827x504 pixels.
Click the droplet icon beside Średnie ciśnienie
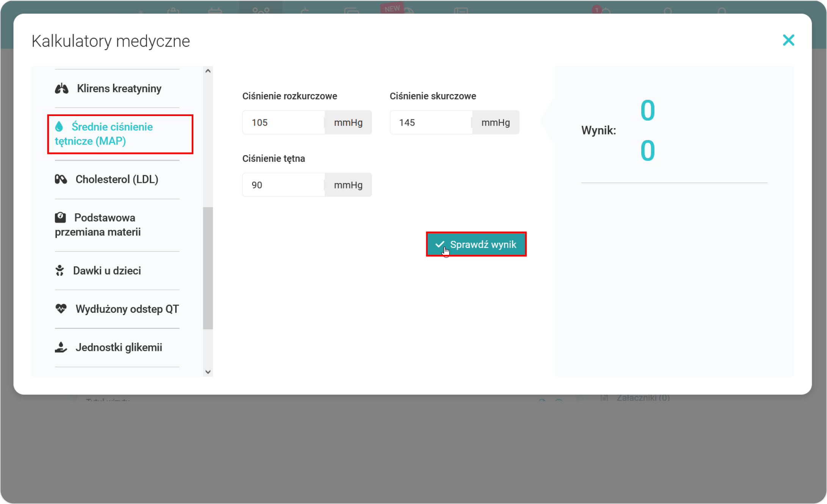coord(59,127)
